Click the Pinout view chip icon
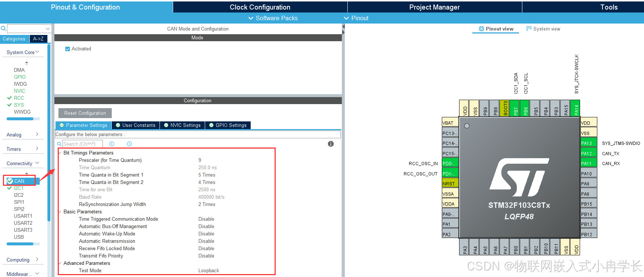The image size is (644, 277). (482, 29)
